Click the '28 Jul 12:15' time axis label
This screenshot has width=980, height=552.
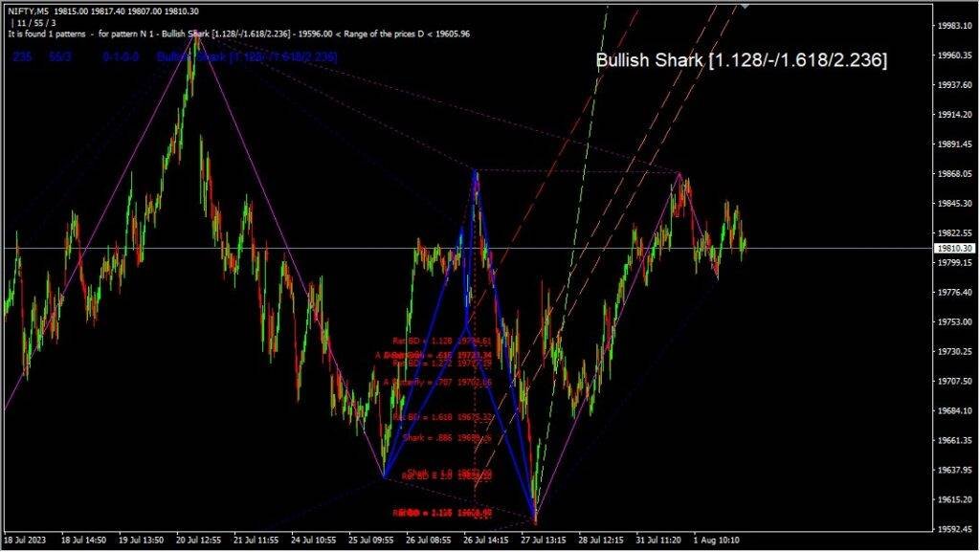click(x=601, y=541)
